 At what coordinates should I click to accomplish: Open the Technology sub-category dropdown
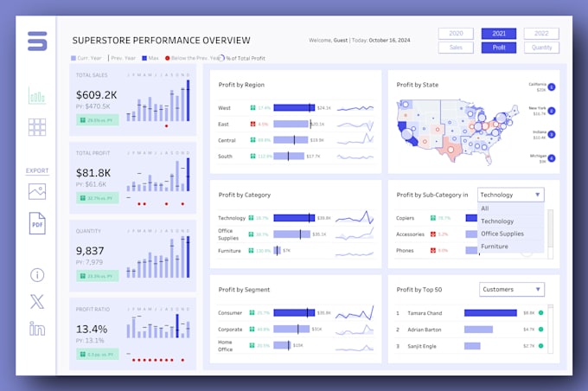511,195
